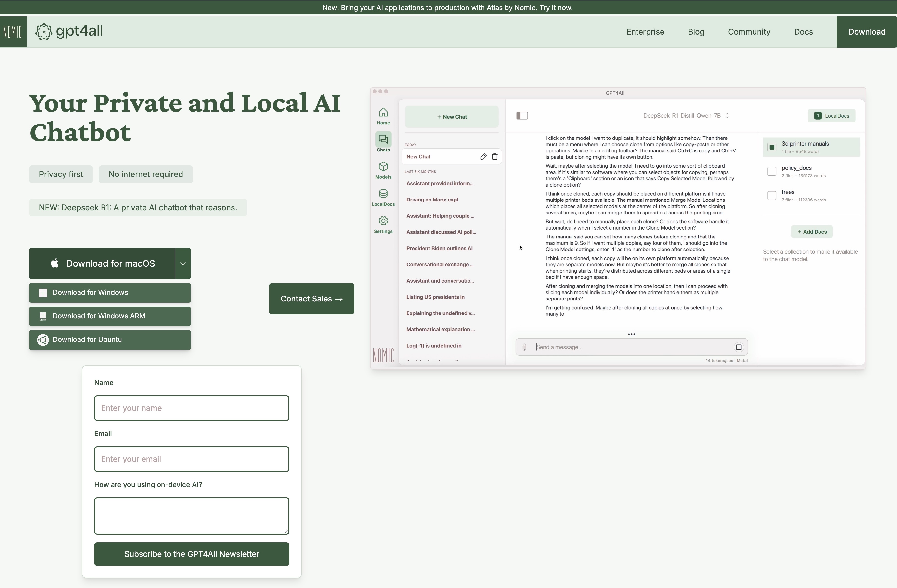Click the Privacy first tag
897x588 pixels.
point(61,175)
